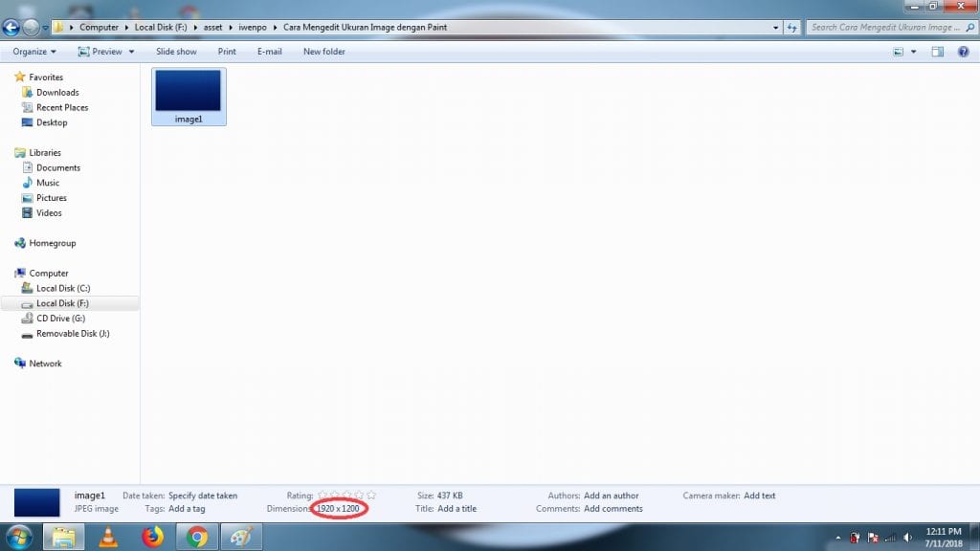Click Computer in the navigation pane
This screenshot has width=980, height=551.
click(48, 273)
